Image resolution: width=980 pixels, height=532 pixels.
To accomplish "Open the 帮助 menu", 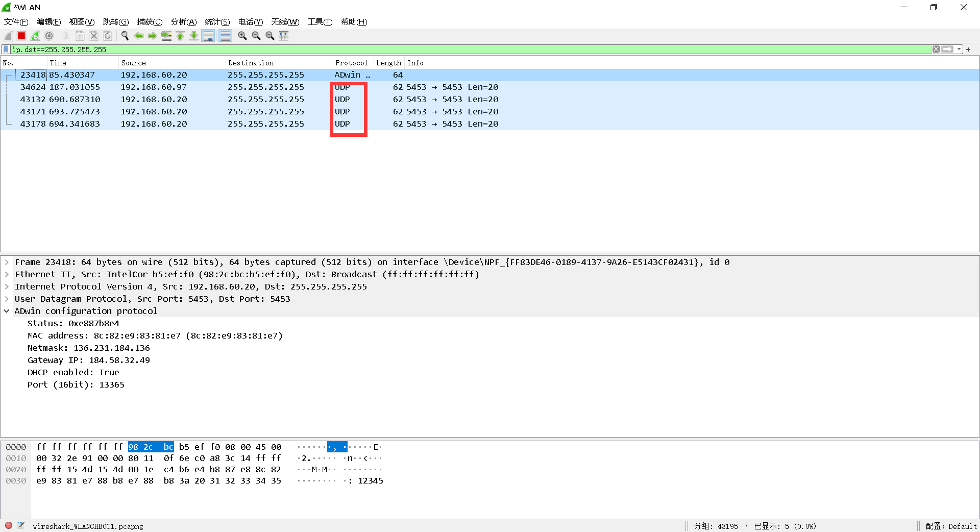I will 354,22.
